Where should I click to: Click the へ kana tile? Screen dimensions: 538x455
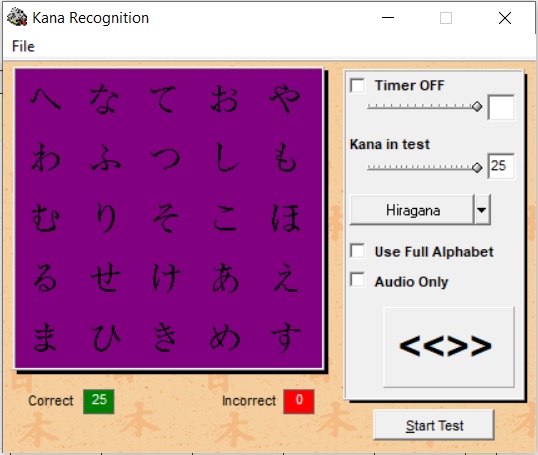click(45, 98)
